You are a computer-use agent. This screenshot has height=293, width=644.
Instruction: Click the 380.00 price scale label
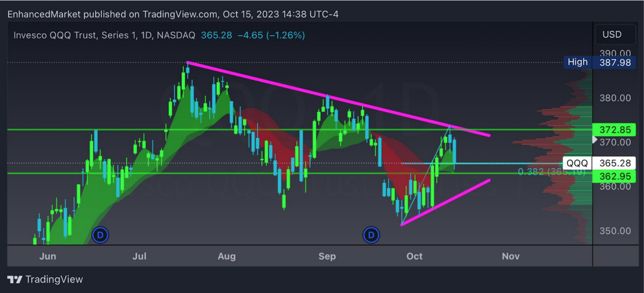click(615, 98)
